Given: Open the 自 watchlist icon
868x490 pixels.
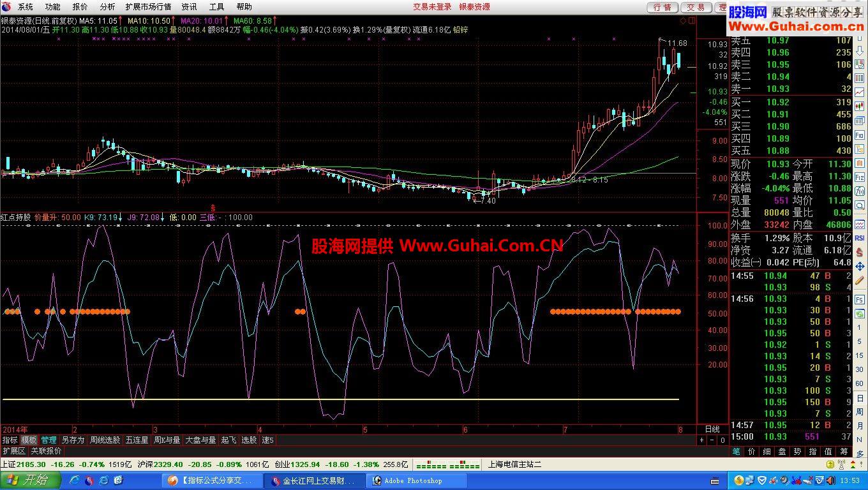Looking at the screenshot, I should tap(860, 162).
